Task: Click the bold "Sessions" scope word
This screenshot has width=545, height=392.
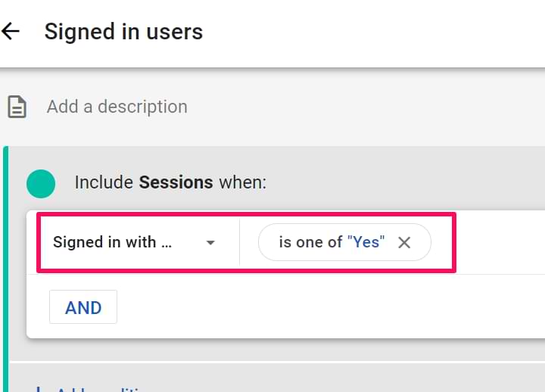Action: 176,182
